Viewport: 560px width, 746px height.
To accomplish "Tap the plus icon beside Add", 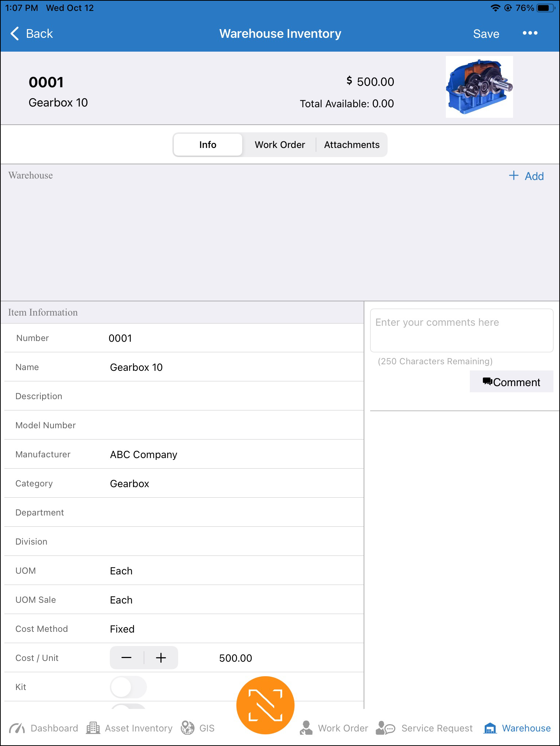I will click(x=513, y=176).
